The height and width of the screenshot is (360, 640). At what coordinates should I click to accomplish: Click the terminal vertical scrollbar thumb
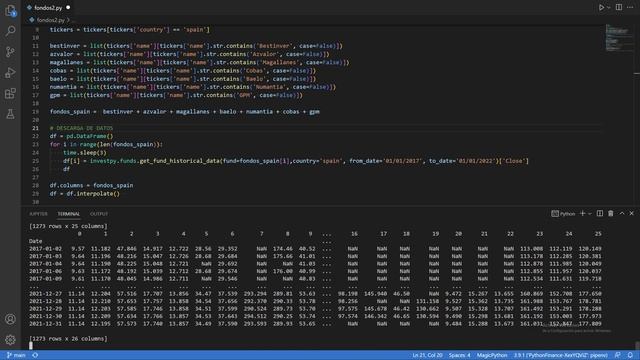pos(637,345)
